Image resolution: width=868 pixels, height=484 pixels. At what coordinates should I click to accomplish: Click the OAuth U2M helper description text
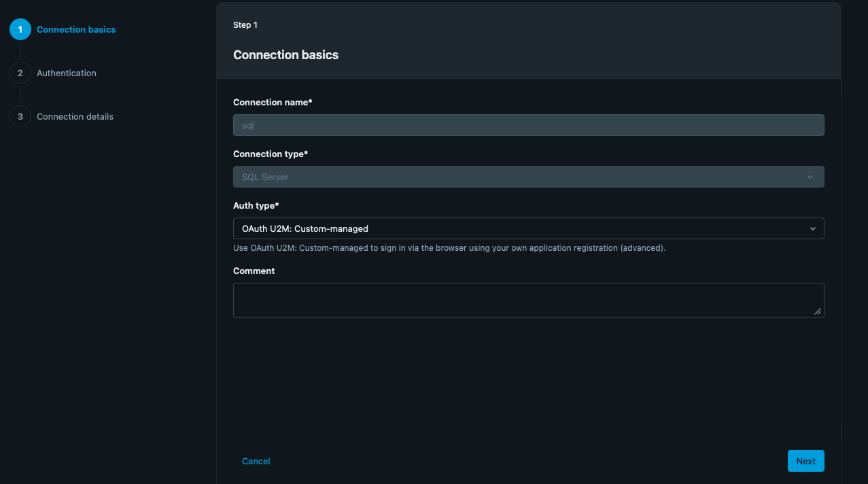449,248
